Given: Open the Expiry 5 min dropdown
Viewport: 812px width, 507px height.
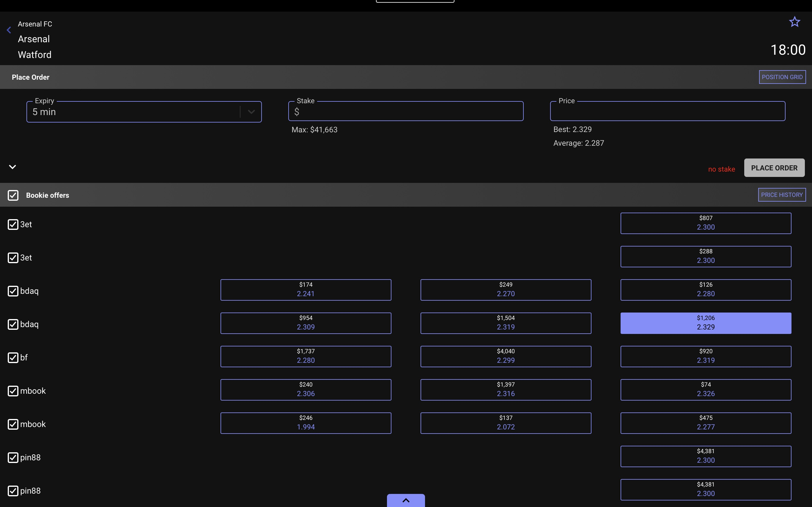Looking at the screenshot, I should pos(144,112).
